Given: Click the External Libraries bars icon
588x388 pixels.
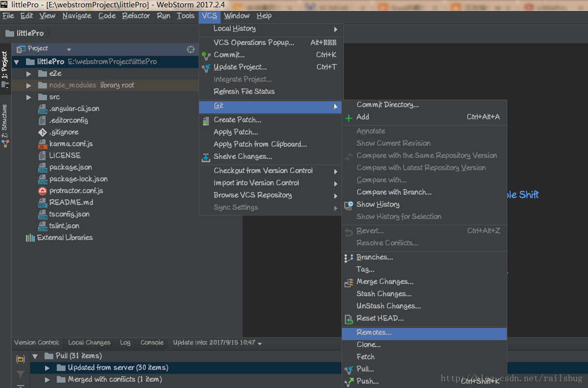Looking at the screenshot, I should [30, 237].
